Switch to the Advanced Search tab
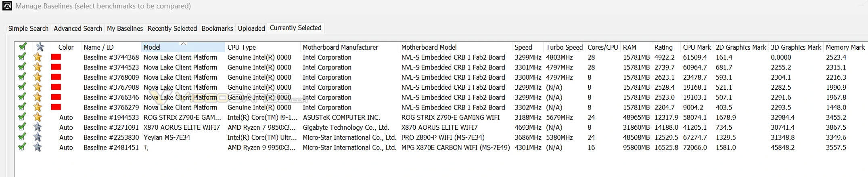This screenshot has width=868, height=177. pyautogui.click(x=78, y=28)
